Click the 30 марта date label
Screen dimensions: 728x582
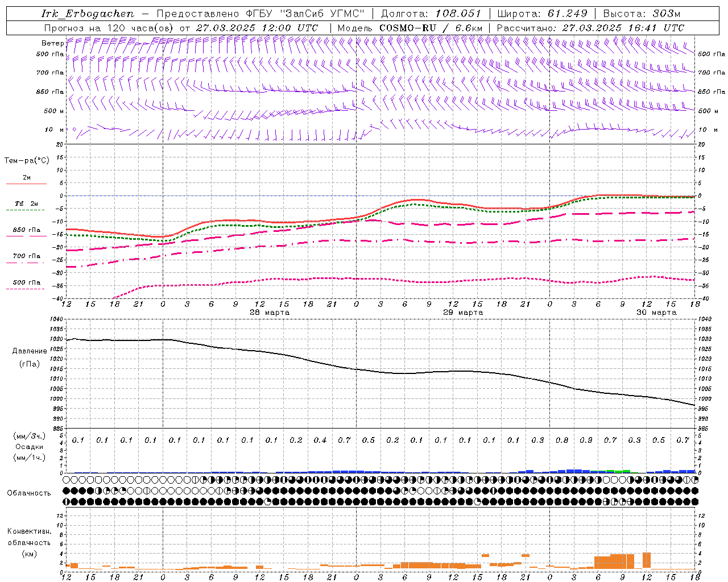(656, 313)
